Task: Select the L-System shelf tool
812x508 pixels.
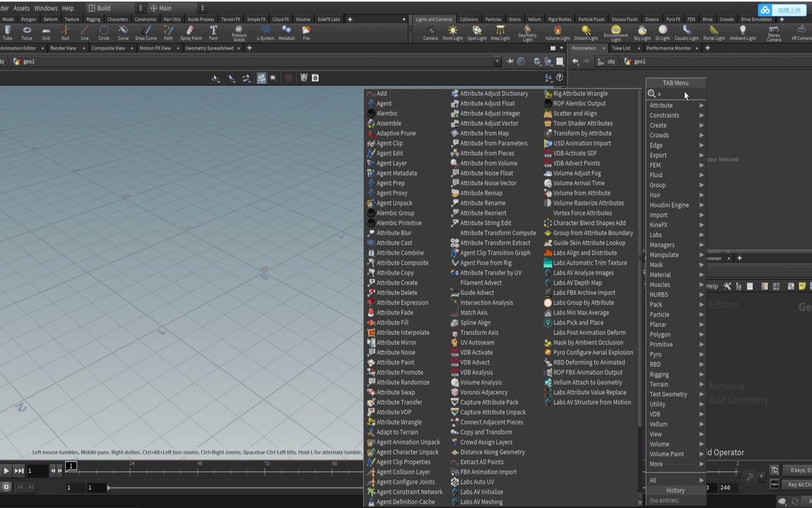Action: click(x=265, y=32)
